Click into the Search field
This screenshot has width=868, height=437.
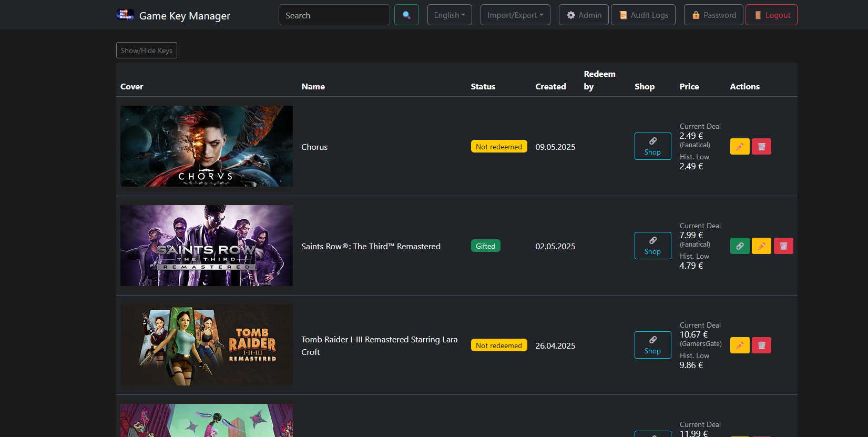coord(334,15)
